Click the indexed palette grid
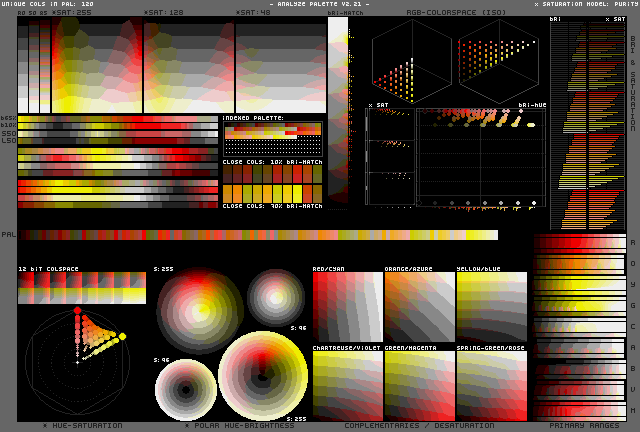Viewport: 640px width, 432px height. [x=273, y=139]
